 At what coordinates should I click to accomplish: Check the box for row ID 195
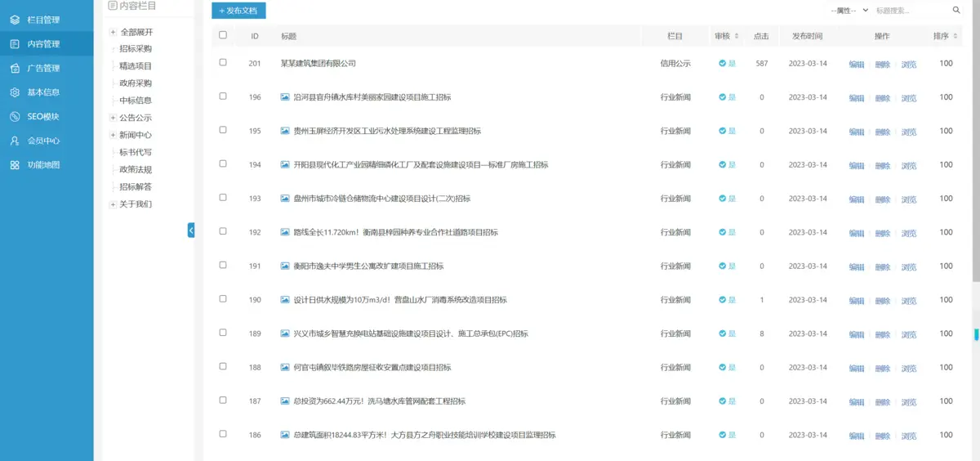point(223,130)
